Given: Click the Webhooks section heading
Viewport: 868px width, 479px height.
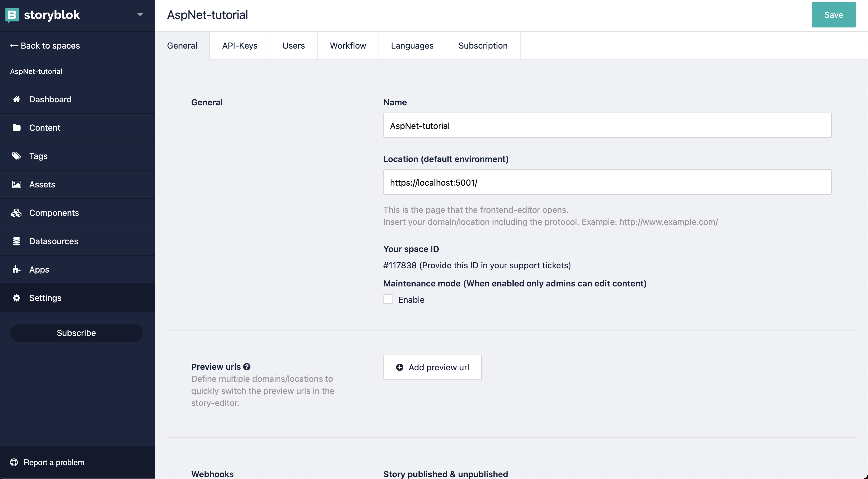Looking at the screenshot, I should tap(212, 474).
